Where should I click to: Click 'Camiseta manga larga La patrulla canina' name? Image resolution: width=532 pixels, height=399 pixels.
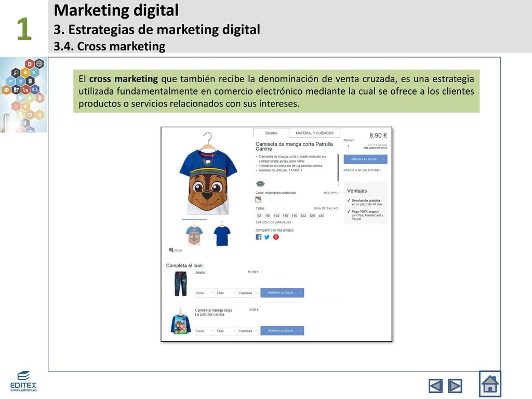click(x=214, y=312)
